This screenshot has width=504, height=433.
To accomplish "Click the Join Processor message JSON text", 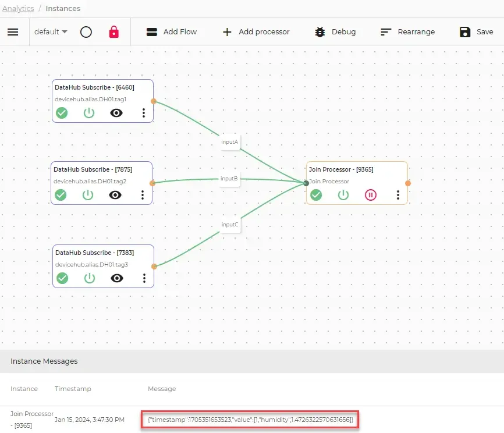I will [x=250, y=420].
